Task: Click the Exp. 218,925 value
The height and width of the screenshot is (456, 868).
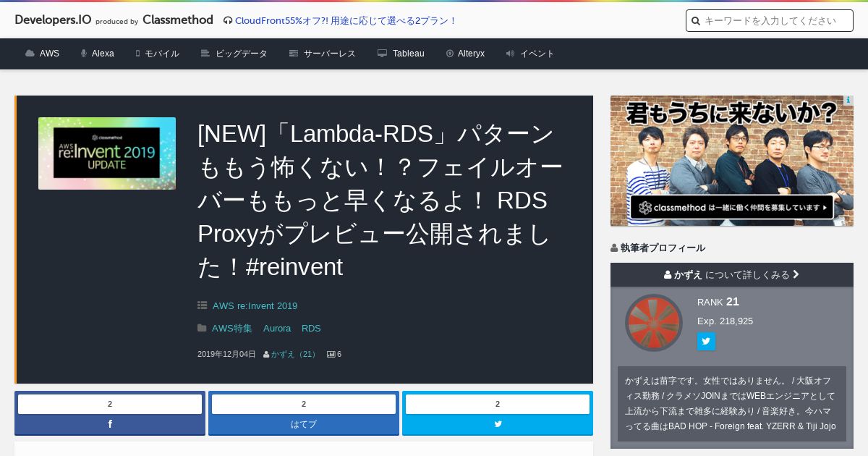Action: (725, 321)
